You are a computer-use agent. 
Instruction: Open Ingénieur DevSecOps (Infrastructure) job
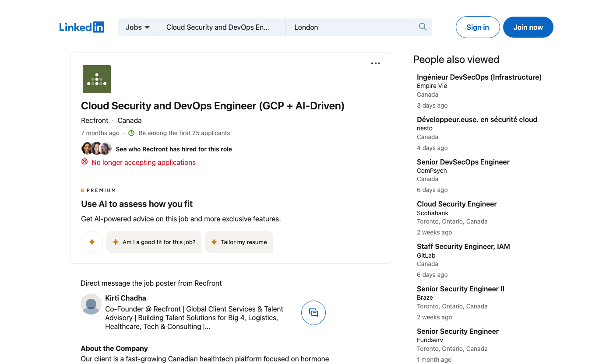(479, 77)
